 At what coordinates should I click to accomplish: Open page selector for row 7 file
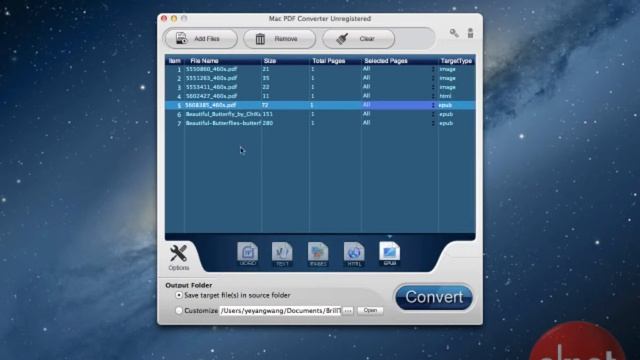click(x=433, y=123)
